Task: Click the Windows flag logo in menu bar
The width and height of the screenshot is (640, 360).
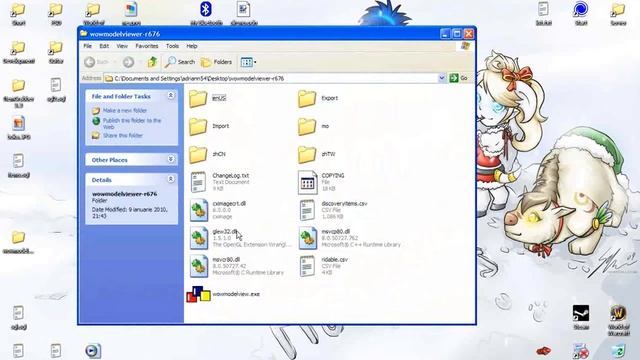Action: [465, 46]
